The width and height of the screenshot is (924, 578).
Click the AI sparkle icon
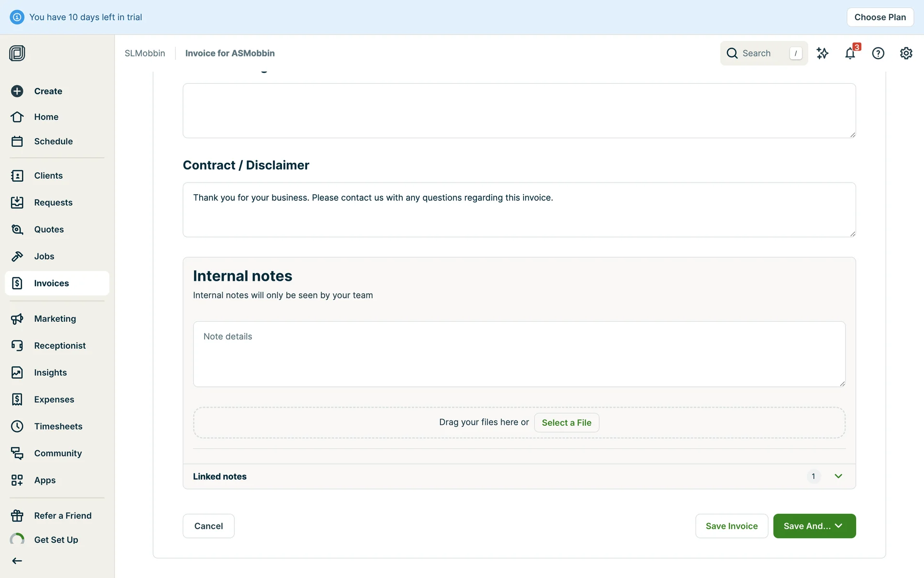pyautogui.click(x=822, y=53)
